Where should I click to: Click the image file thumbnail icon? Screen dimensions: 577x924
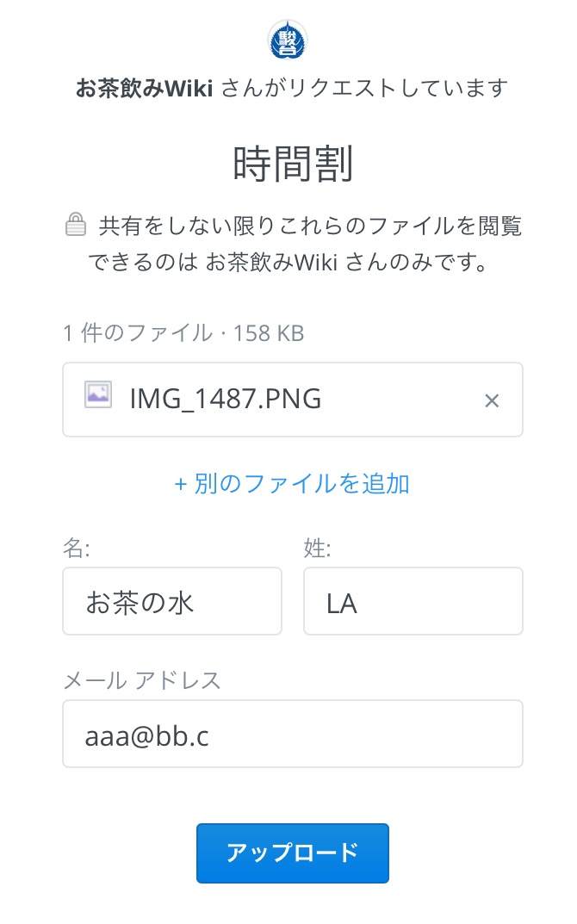pos(98,395)
